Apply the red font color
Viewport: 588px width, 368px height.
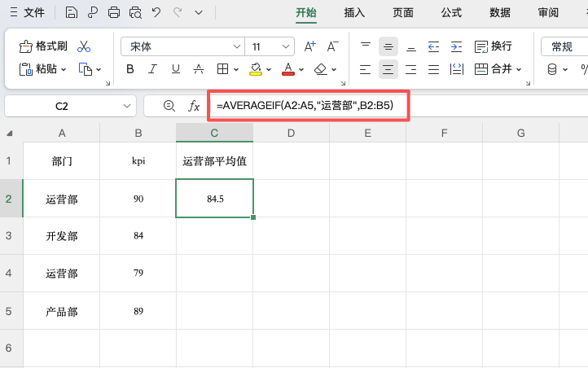[288, 69]
